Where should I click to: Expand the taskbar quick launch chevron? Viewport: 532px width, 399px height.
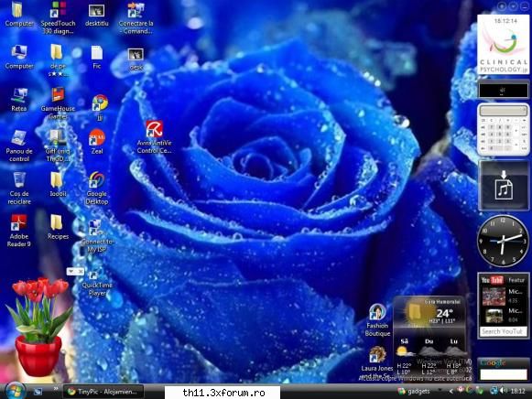point(56,389)
